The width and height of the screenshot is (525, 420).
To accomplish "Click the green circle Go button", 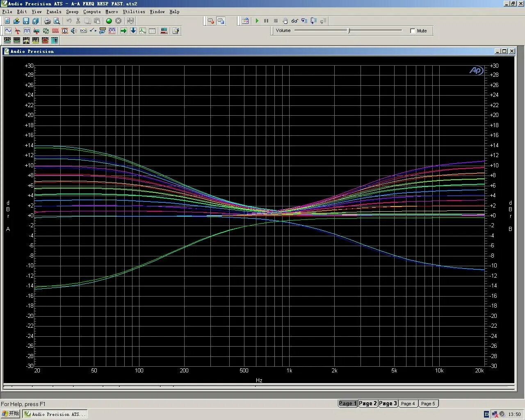I will [x=109, y=21].
